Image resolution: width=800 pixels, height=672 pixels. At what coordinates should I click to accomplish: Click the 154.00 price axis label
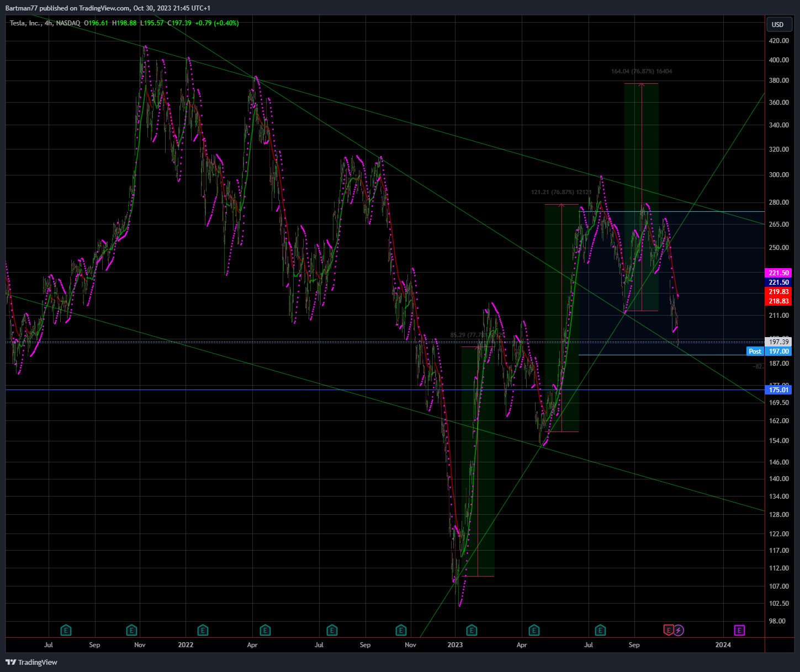pos(778,441)
